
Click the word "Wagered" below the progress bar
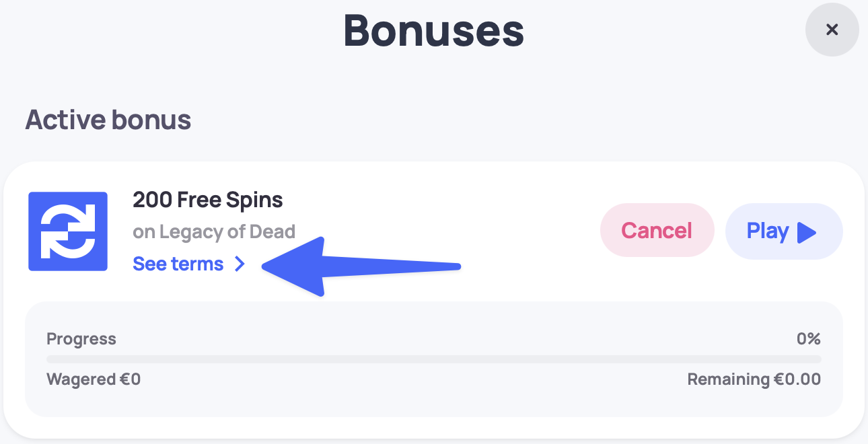coord(81,379)
